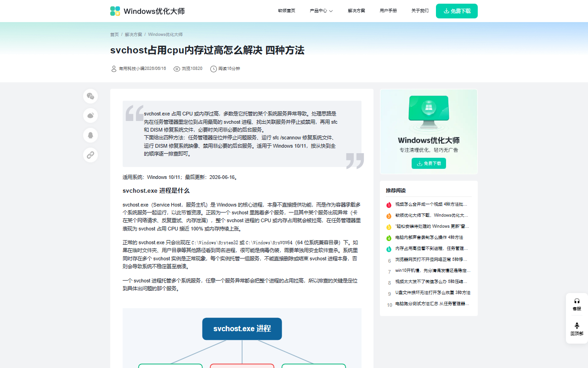588x368 pixels.
Task: Click the Windows优化大师 logo icon
Action: click(x=115, y=11)
